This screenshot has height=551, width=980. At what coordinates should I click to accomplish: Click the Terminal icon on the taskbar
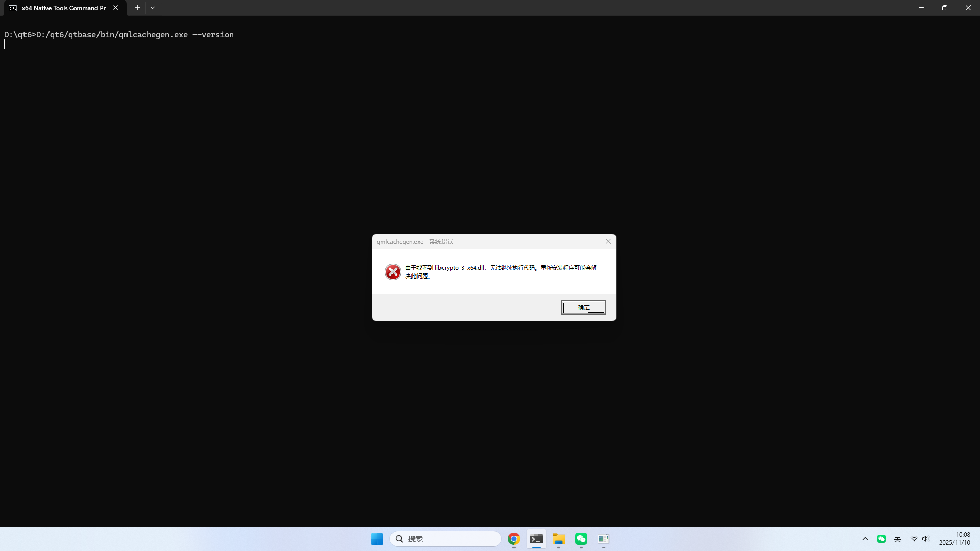pos(536,539)
